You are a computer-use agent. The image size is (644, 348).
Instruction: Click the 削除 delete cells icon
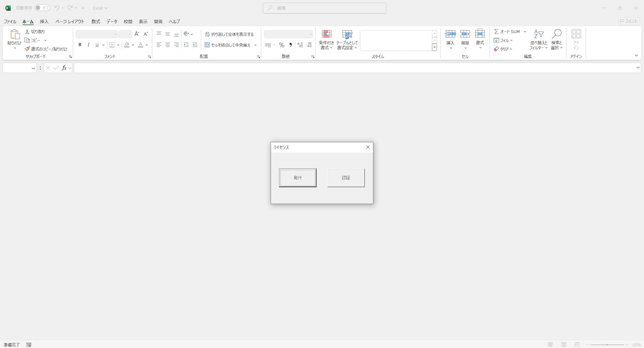pos(465,34)
